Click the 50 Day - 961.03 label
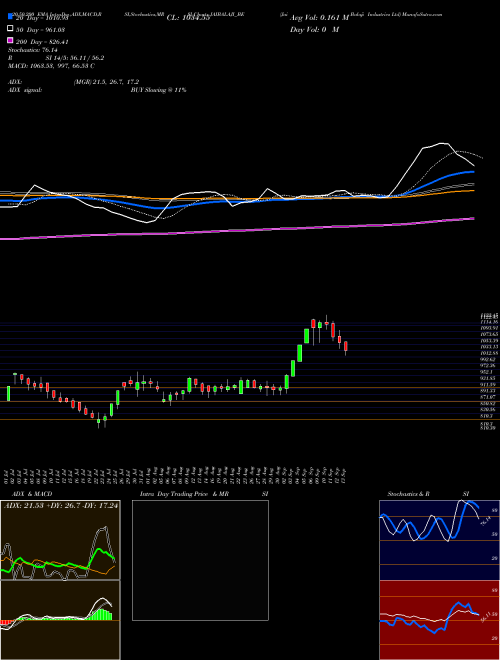Screen dimensions: 500x660 (x=41, y=30)
